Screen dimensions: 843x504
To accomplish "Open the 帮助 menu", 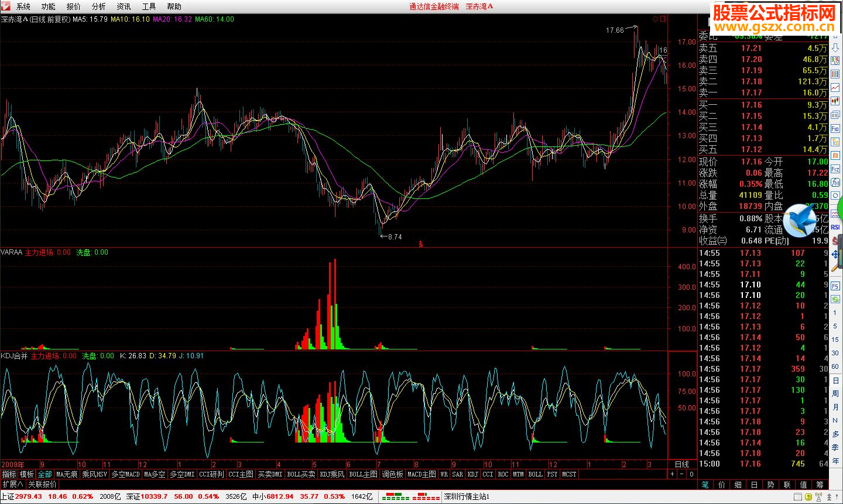I will [174, 6].
